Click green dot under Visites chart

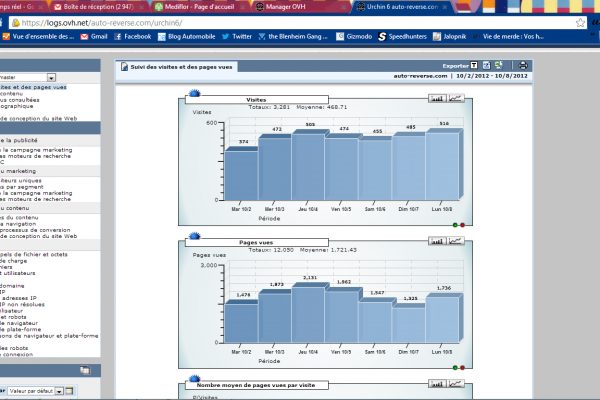tap(455, 224)
